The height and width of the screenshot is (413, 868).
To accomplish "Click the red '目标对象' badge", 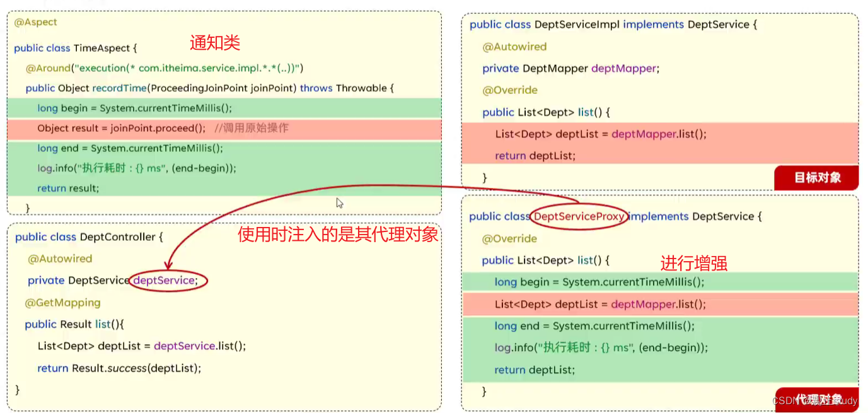I will [817, 178].
